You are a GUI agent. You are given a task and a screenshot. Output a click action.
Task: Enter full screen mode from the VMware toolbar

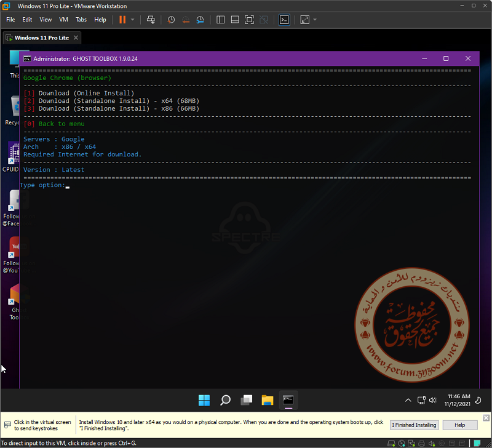click(x=250, y=20)
